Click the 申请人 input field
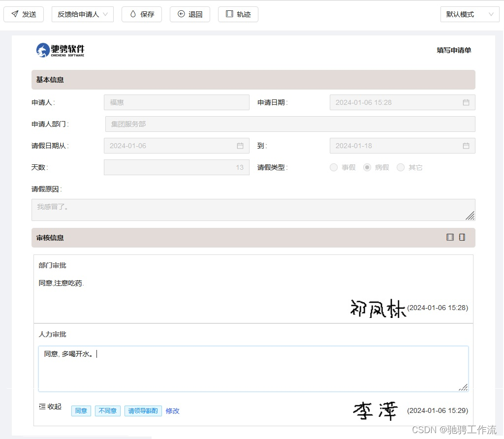The image size is (504, 439). pos(177,102)
